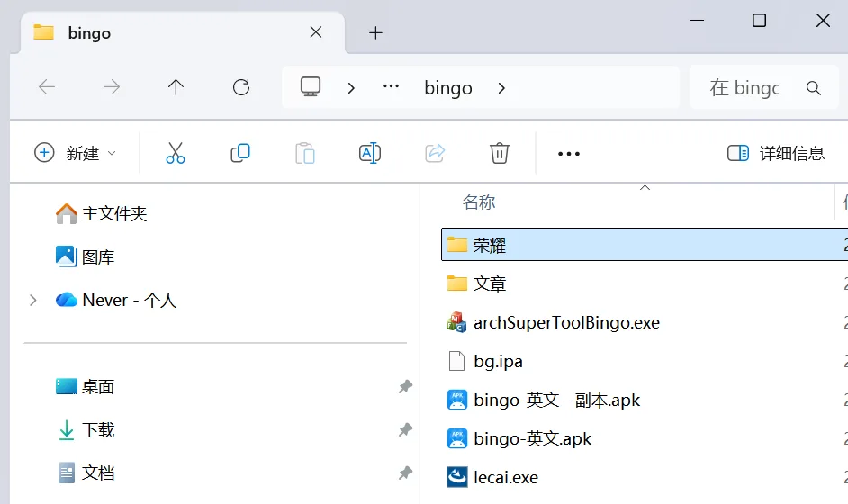Show hidden path via ellipsis in breadcrumb
Image resolution: width=848 pixels, height=504 pixels.
[x=391, y=86]
